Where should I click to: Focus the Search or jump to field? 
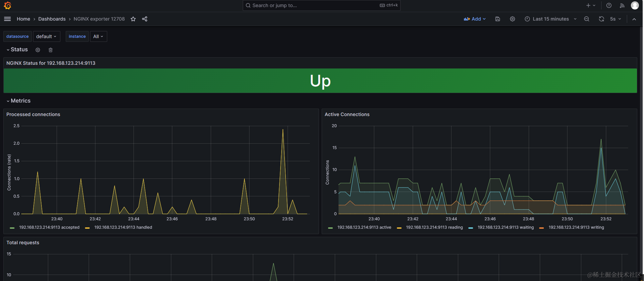[x=321, y=5]
